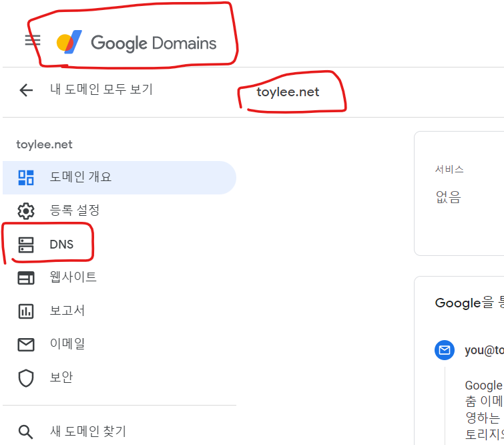Open 내 도메인 모두 보기 link
Viewport: 504px width, 445px height.
[101, 89]
